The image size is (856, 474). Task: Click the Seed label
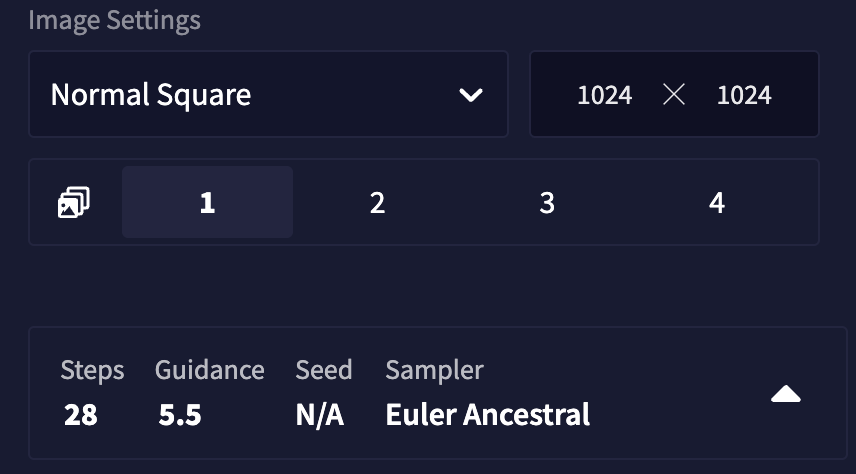(323, 370)
